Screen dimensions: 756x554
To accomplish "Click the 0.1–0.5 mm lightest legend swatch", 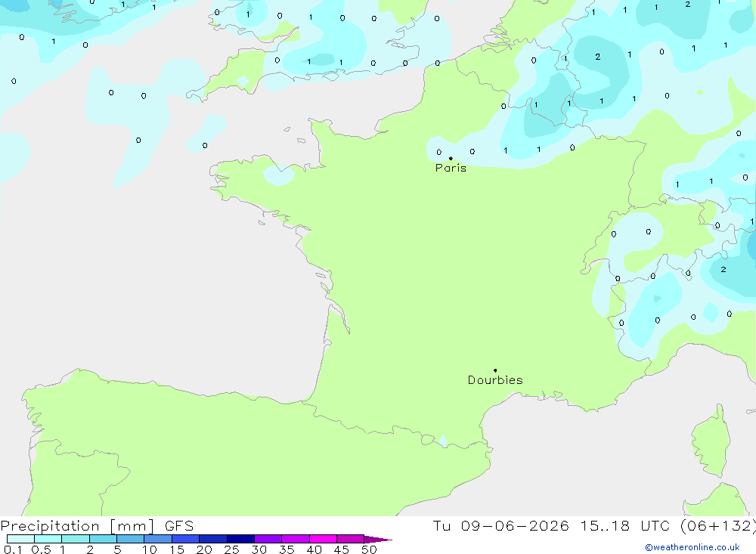I will coord(20,539).
